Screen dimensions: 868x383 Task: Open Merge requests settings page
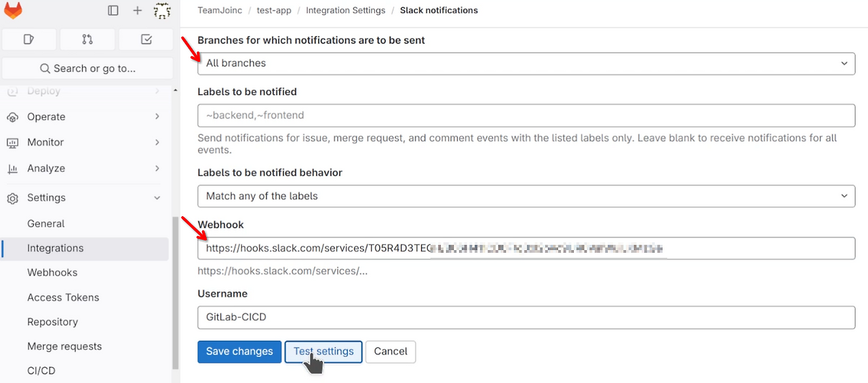tap(64, 346)
